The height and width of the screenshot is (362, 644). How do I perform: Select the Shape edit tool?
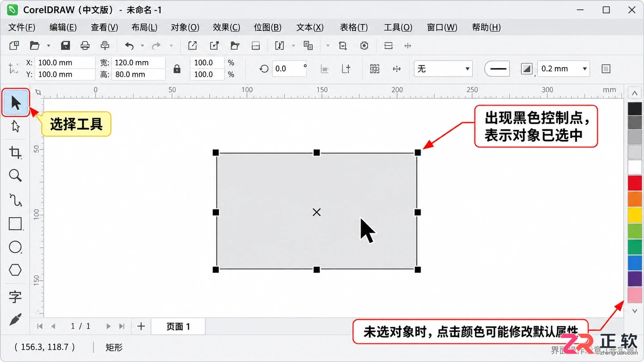pos(16,126)
